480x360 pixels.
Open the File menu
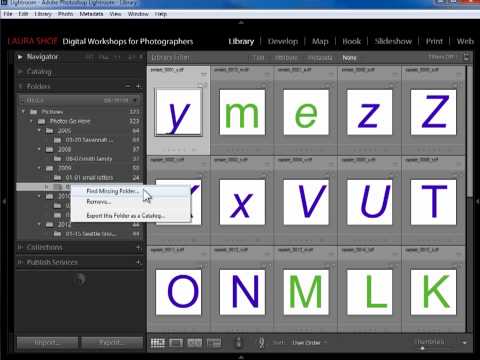click(8, 14)
